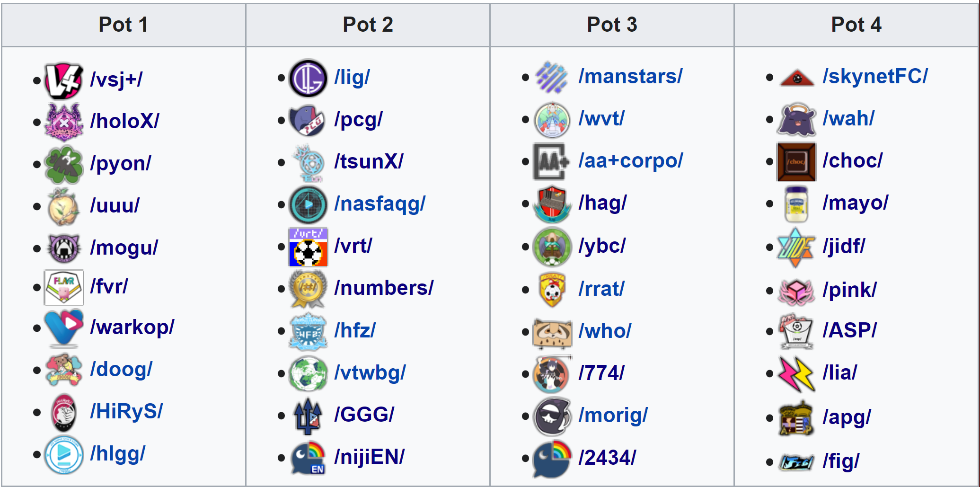
Task: Click the /warkop/ team link
Action: (132, 327)
